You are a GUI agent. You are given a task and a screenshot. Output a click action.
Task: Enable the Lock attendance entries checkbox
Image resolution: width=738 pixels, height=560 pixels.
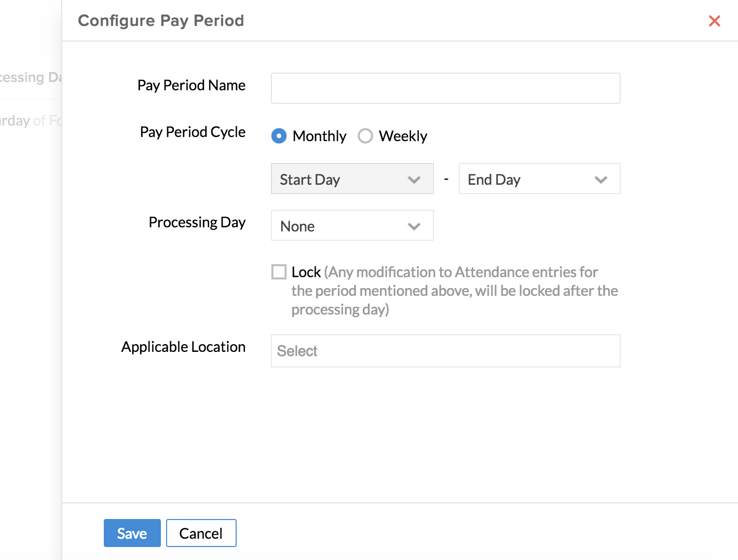[x=279, y=272]
